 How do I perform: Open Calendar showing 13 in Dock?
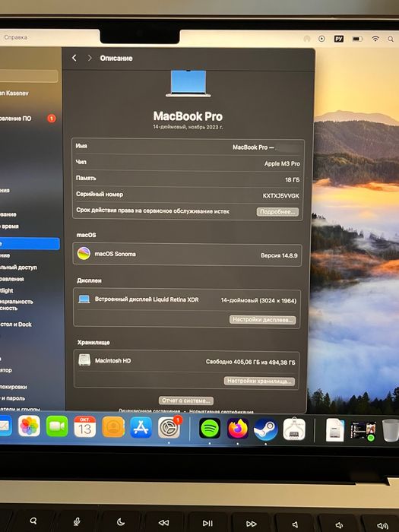click(x=85, y=426)
